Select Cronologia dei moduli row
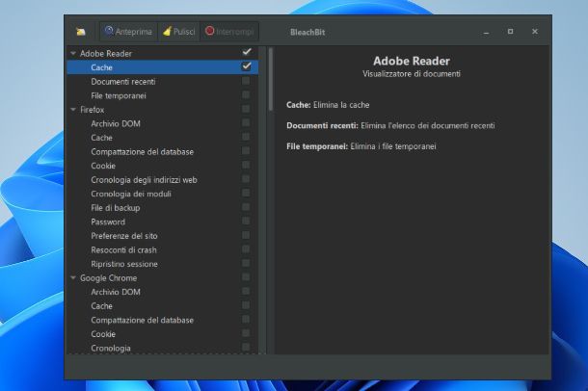The width and height of the screenshot is (588, 391). pos(162,194)
